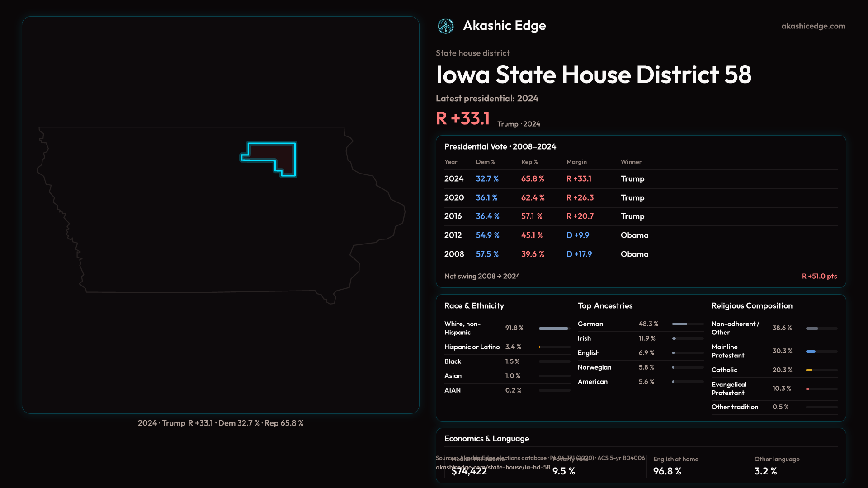This screenshot has height=488, width=868.
Task: Click the English at home 96.8 % stat
Action: click(x=667, y=471)
